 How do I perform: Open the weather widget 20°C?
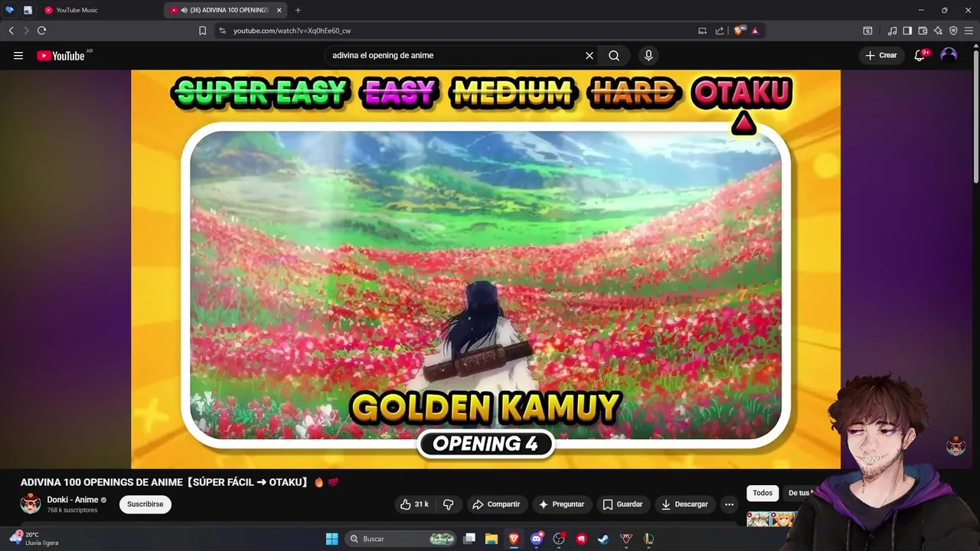tap(34, 538)
